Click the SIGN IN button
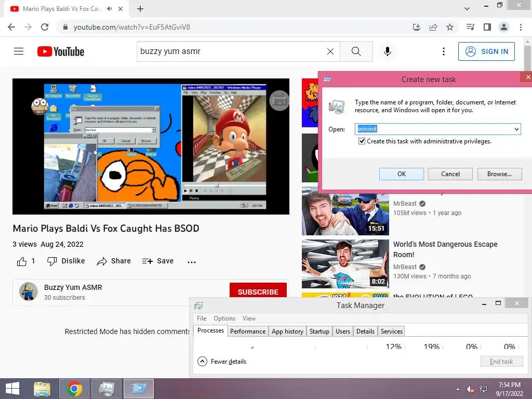The height and width of the screenshot is (399, 532). [x=486, y=51]
